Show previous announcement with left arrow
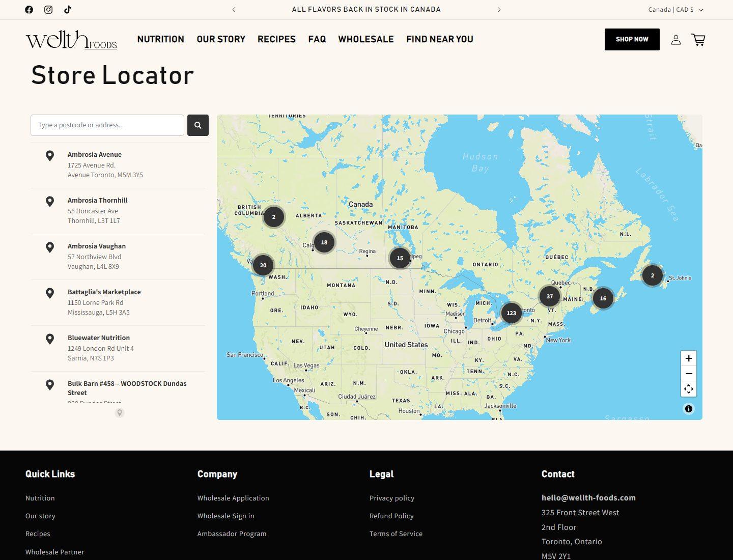 [234, 10]
